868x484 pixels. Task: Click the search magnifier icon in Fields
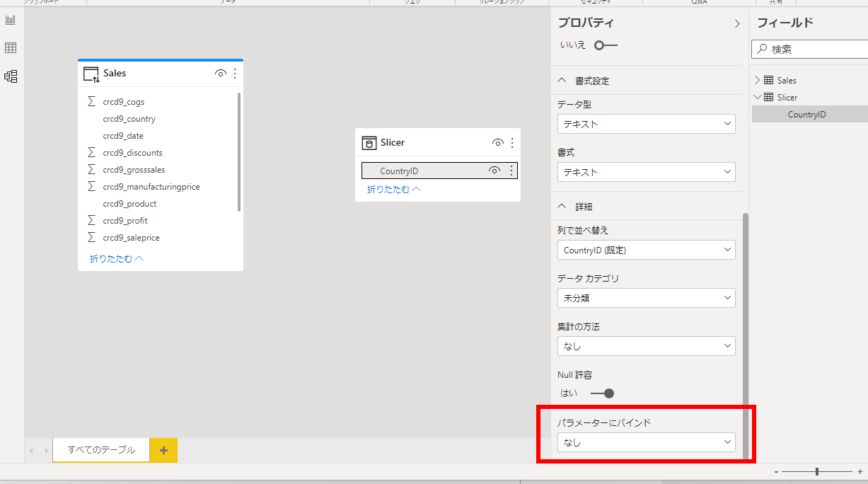(x=762, y=49)
